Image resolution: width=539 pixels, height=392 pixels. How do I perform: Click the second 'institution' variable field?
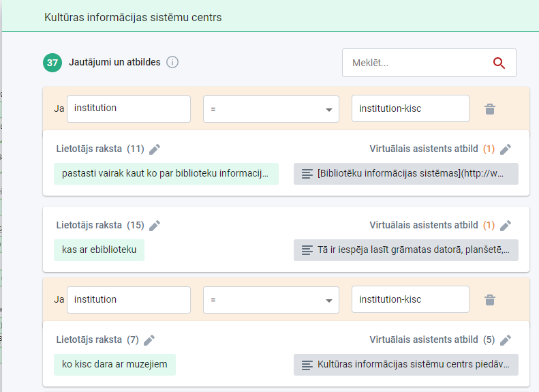pyautogui.click(x=129, y=300)
